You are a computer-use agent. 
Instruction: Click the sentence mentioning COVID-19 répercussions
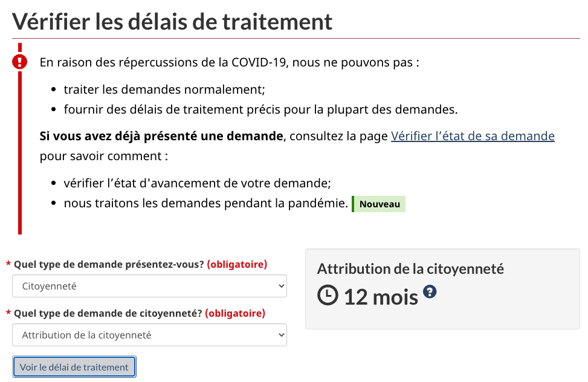pyautogui.click(x=229, y=62)
